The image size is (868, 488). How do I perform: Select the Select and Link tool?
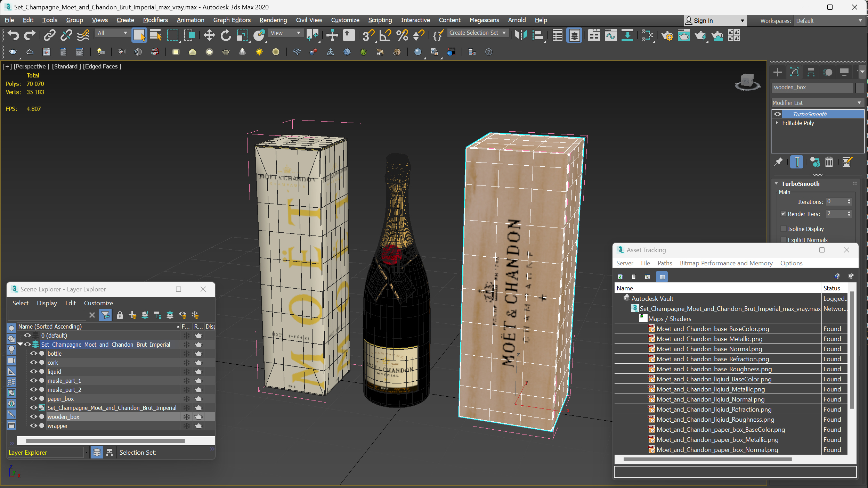point(49,35)
